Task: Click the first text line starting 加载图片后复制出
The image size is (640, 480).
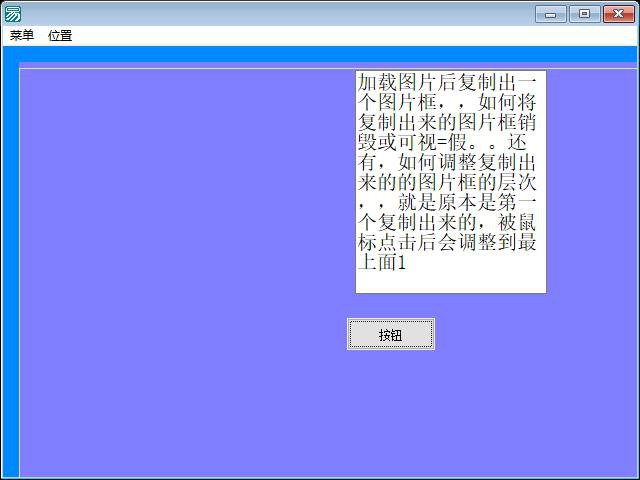Action: pos(450,82)
